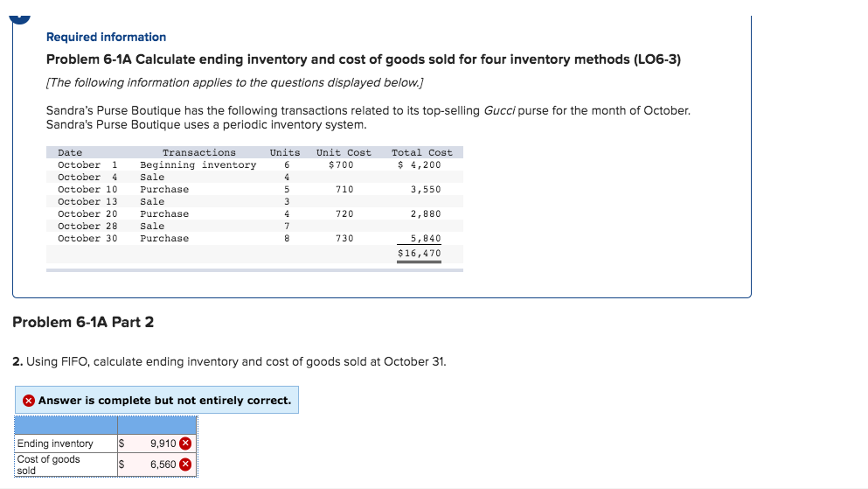Click the Problem 6-1A title line
Image resolution: width=868 pixels, height=489 pixels.
pyautogui.click(x=364, y=59)
